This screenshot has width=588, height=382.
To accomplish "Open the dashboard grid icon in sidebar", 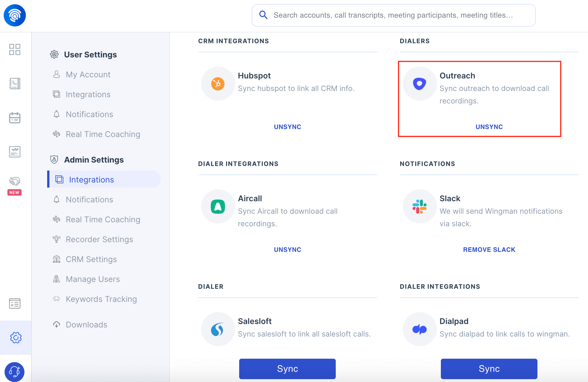I will (x=15, y=49).
